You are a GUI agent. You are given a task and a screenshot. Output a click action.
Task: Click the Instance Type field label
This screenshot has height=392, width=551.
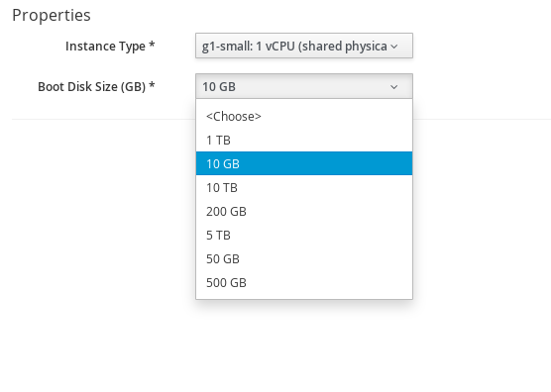pyautogui.click(x=105, y=46)
